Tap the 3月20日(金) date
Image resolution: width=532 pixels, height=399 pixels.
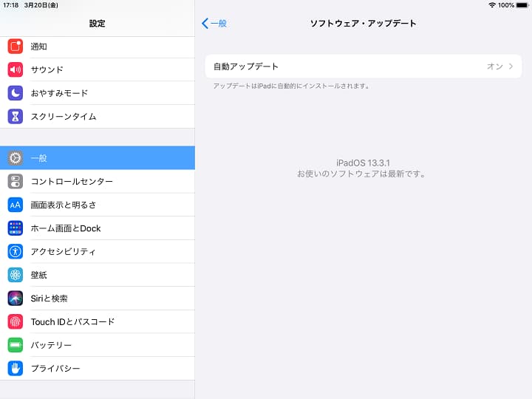tap(41, 5)
